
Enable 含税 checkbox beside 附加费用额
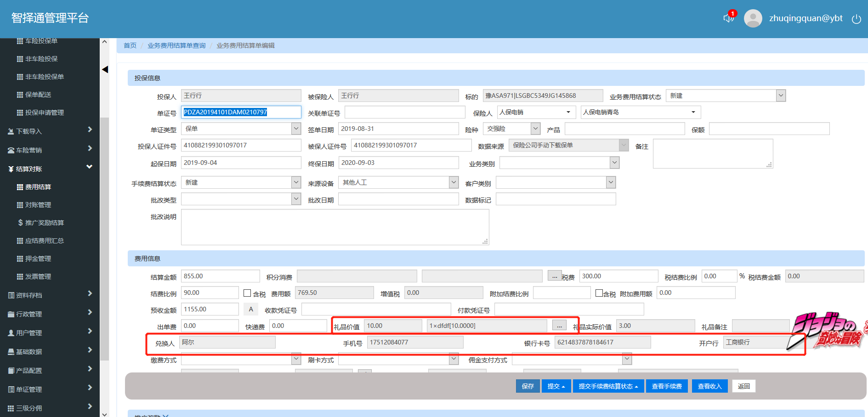(x=599, y=293)
